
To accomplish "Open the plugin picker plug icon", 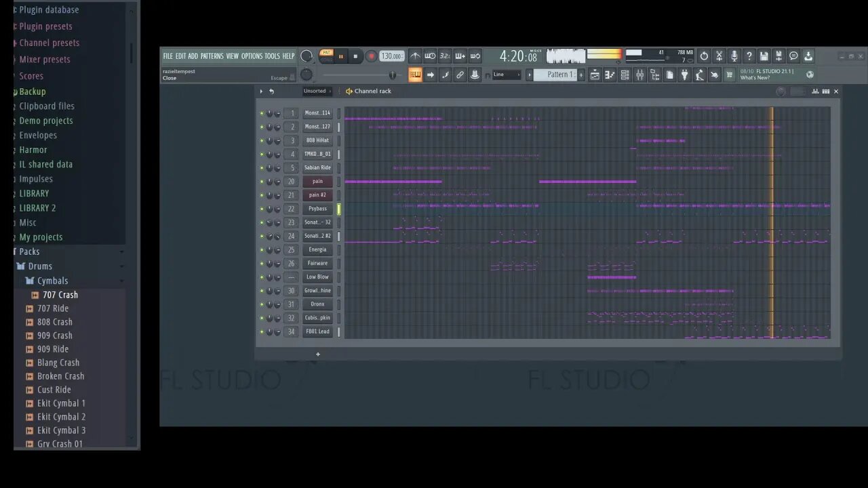I will (684, 75).
